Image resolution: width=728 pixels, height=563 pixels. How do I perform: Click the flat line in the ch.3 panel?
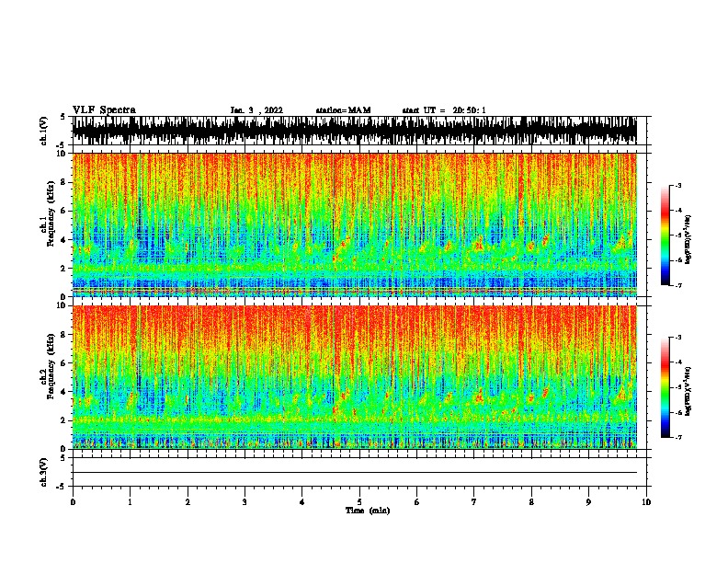pos(355,473)
